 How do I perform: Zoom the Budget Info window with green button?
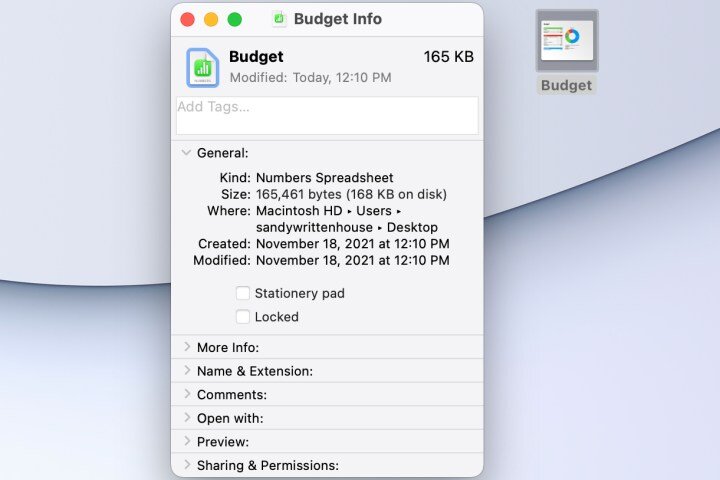coord(235,19)
